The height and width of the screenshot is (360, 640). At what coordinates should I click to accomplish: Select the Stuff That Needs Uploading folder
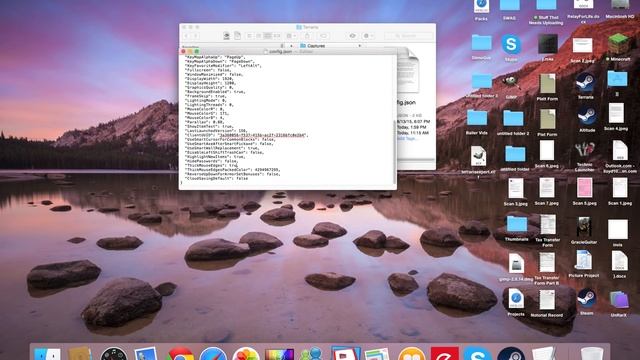(x=546, y=5)
